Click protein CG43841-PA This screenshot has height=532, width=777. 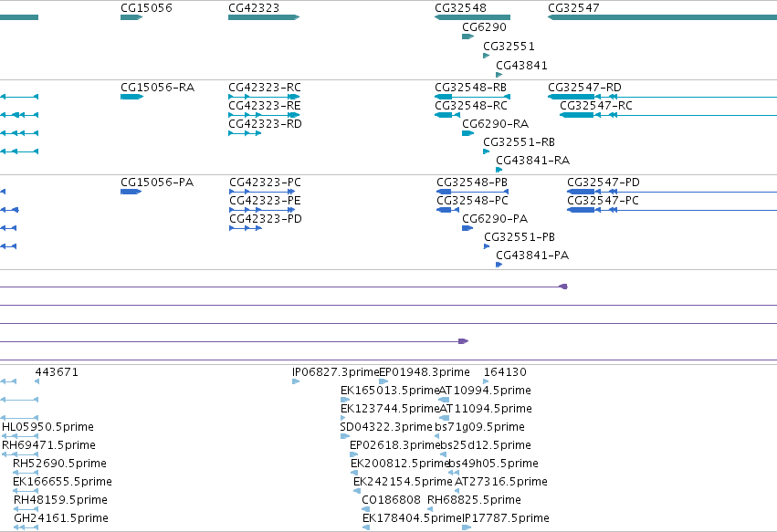click(532, 256)
